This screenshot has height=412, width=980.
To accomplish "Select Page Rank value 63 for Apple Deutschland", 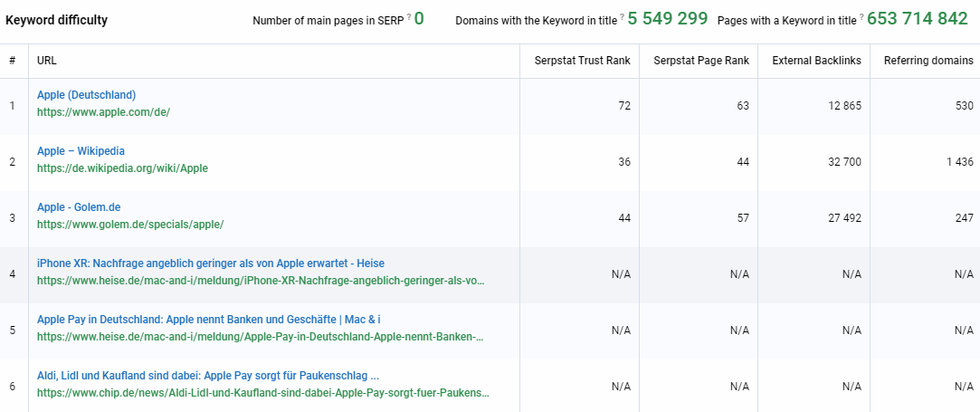I will coord(743,106).
